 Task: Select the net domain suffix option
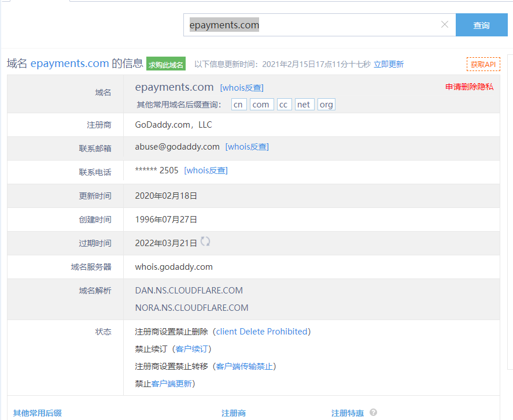point(304,105)
